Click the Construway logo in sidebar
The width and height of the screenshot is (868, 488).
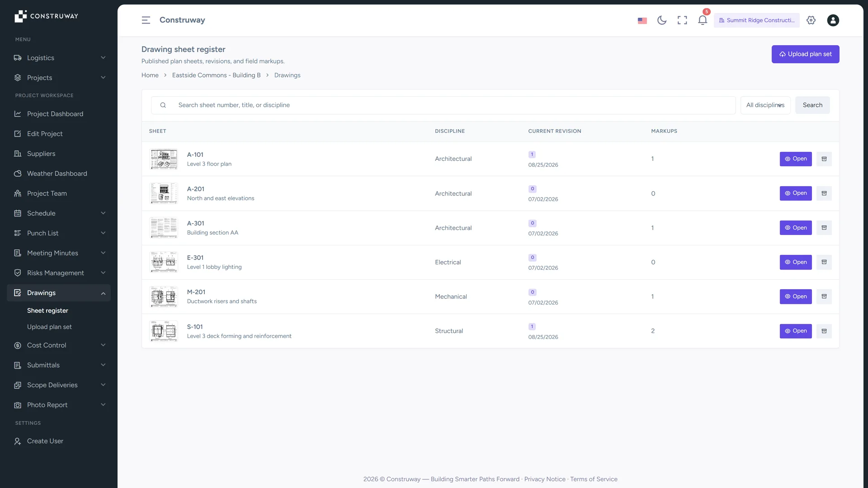pyautogui.click(x=46, y=16)
